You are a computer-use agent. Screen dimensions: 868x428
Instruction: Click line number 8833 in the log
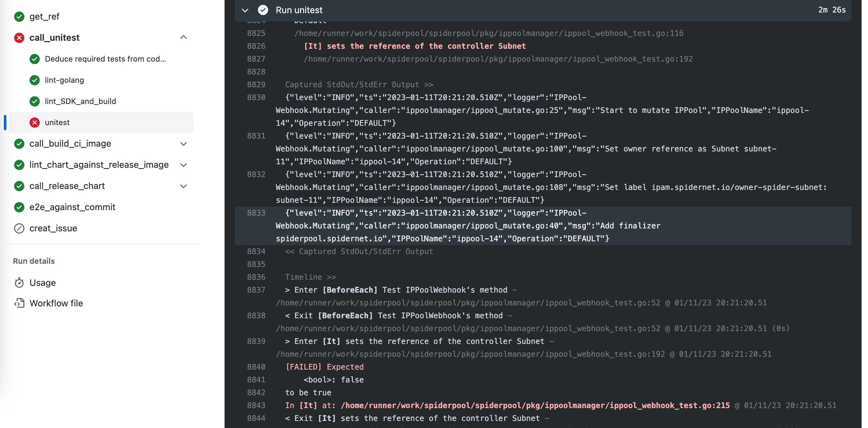[x=256, y=213]
